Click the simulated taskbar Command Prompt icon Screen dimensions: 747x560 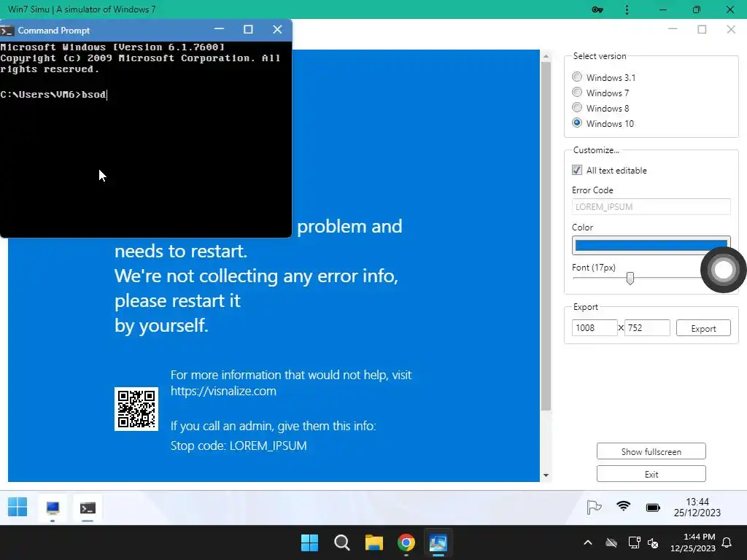88,508
